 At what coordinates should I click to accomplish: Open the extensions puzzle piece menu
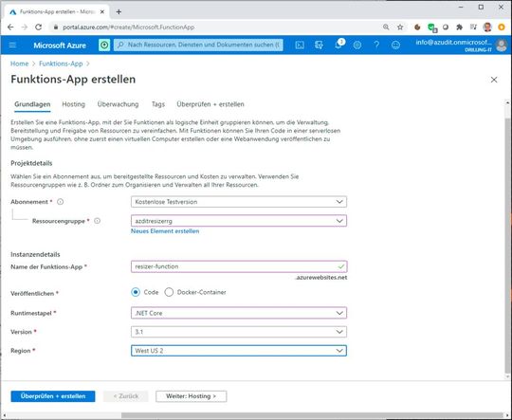(460, 27)
